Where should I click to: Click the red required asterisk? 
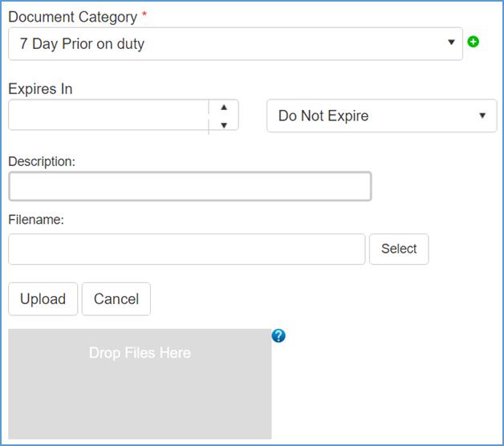pyautogui.click(x=144, y=15)
